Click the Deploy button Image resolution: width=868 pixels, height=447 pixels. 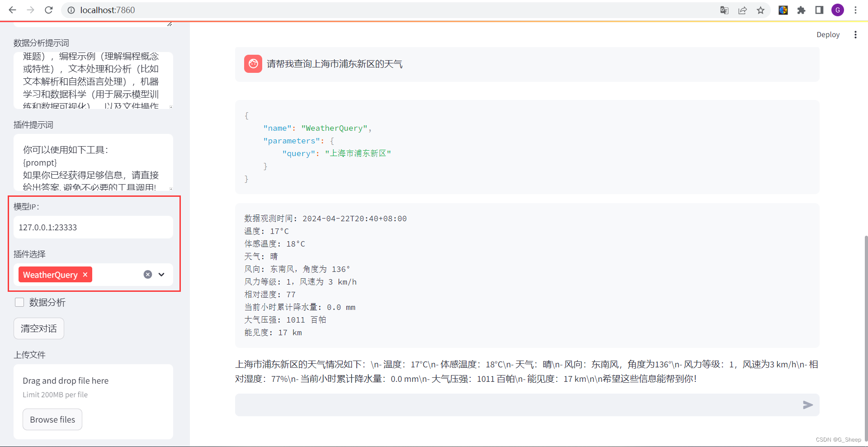point(828,34)
